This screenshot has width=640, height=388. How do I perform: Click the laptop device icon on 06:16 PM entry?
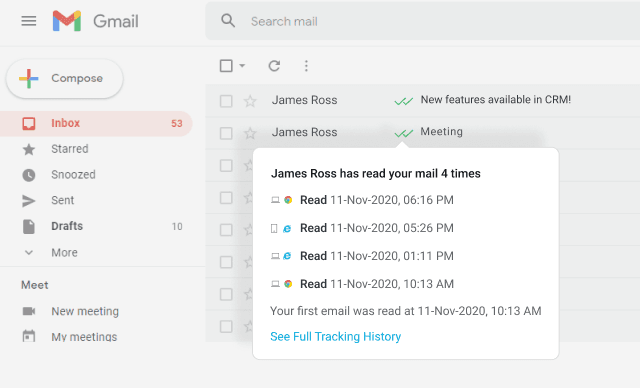276,200
